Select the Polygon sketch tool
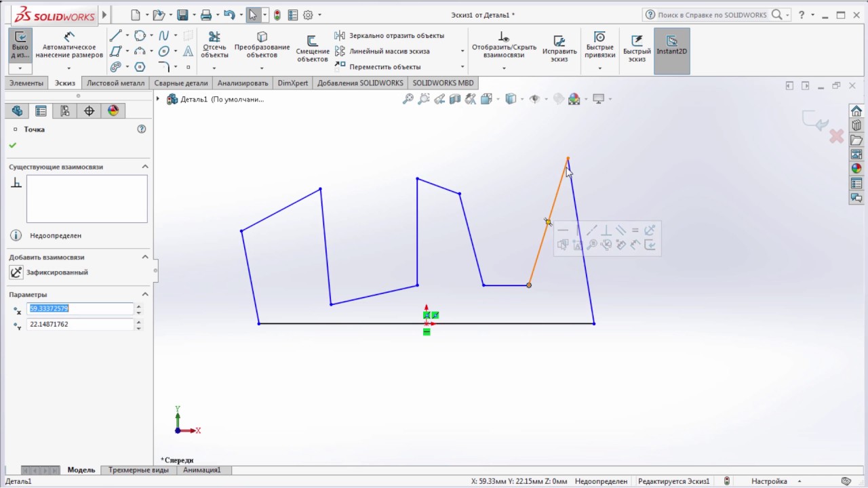The height and width of the screenshot is (488, 868). click(x=140, y=67)
